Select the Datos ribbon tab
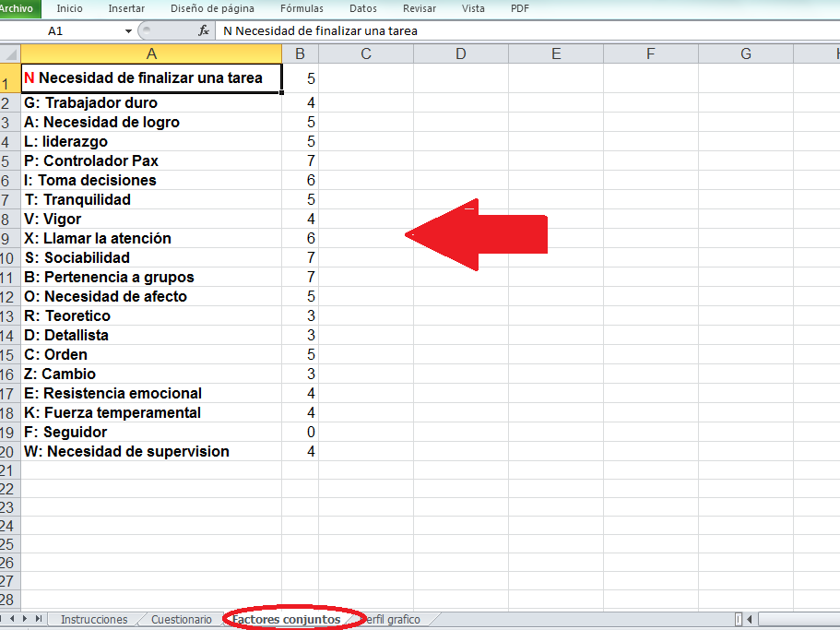This screenshot has height=630, width=840. point(363,8)
